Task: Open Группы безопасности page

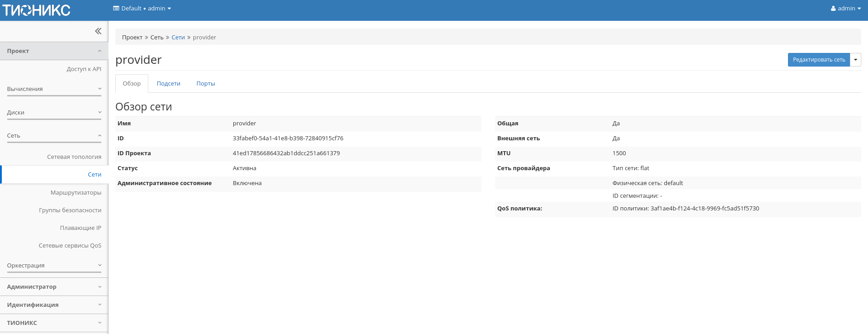Action: pyautogui.click(x=70, y=210)
